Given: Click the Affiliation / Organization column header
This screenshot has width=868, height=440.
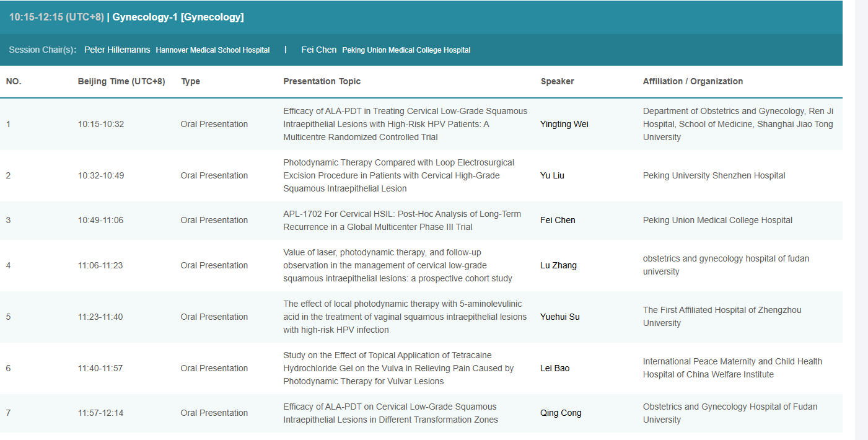Looking at the screenshot, I should pos(693,81).
